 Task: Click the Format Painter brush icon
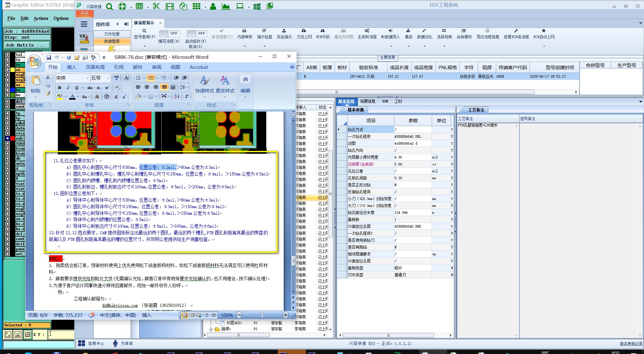[x=48, y=93]
